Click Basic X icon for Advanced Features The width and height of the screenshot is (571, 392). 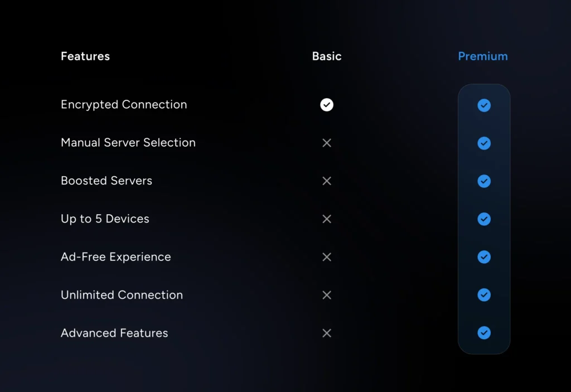point(327,333)
